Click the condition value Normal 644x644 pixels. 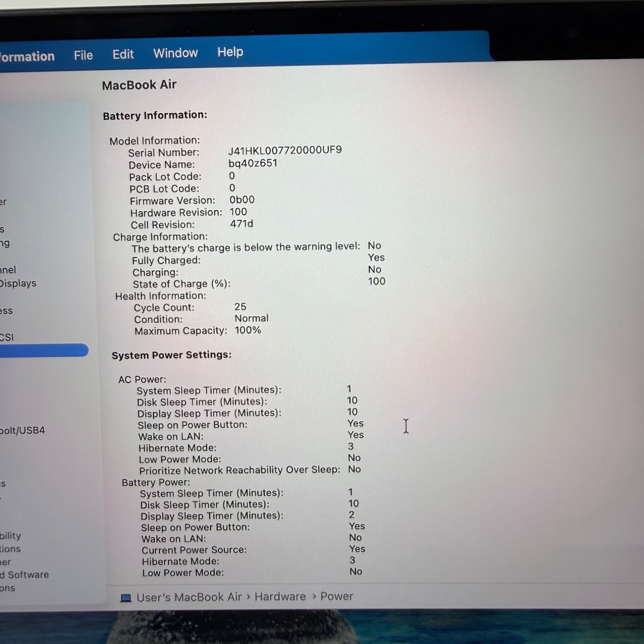pos(252,318)
